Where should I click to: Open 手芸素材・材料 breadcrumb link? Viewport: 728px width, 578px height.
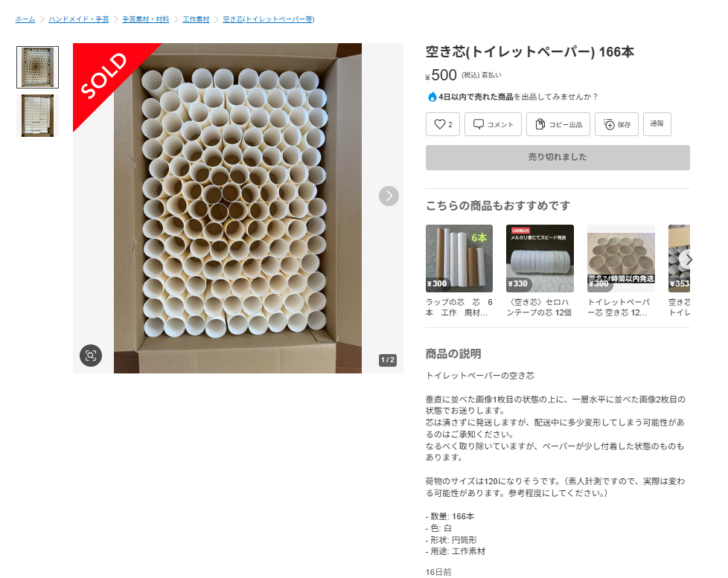coord(146,19)
